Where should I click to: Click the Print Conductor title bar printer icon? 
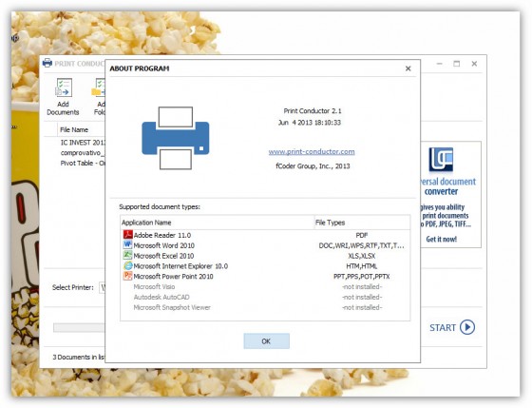click(47, 63)
